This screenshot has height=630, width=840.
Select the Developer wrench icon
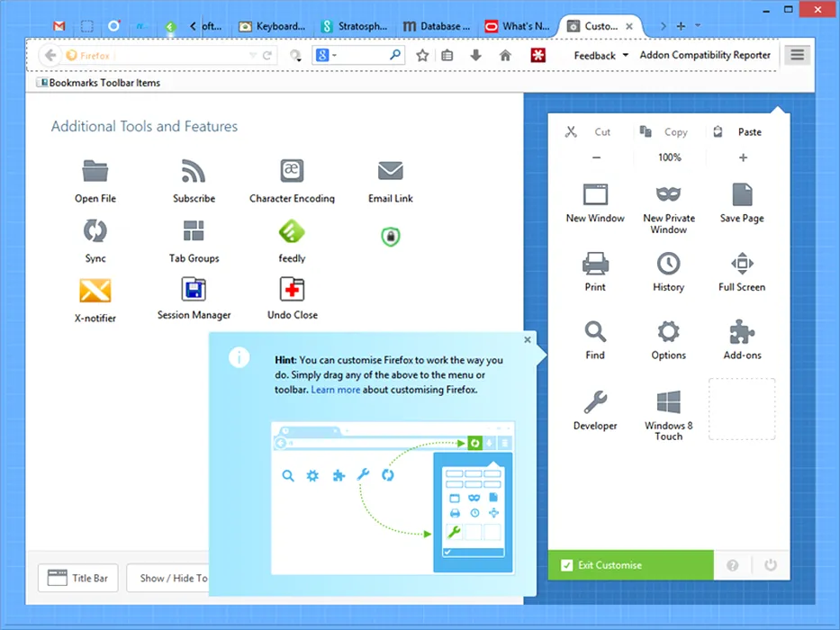(595, 401)
